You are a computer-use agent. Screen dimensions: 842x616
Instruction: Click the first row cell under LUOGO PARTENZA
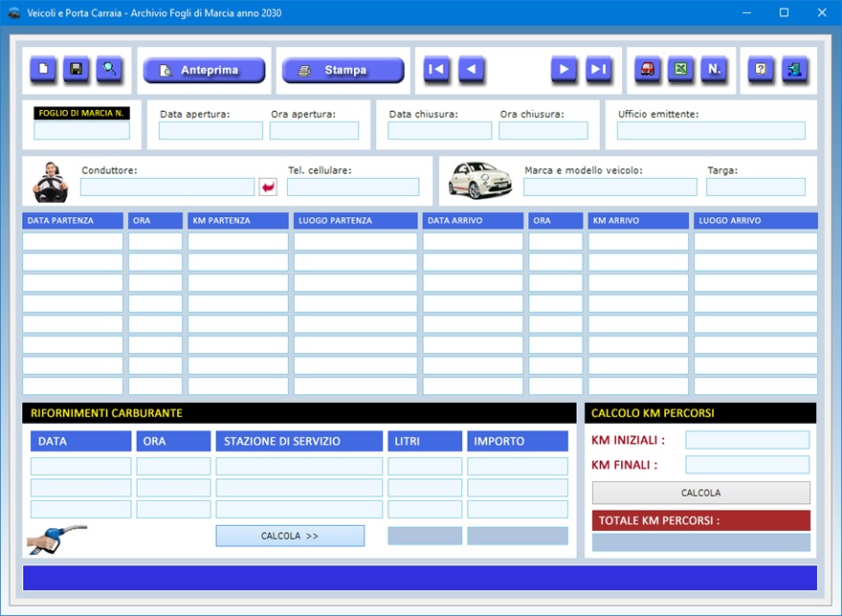(x=356, y=241)
